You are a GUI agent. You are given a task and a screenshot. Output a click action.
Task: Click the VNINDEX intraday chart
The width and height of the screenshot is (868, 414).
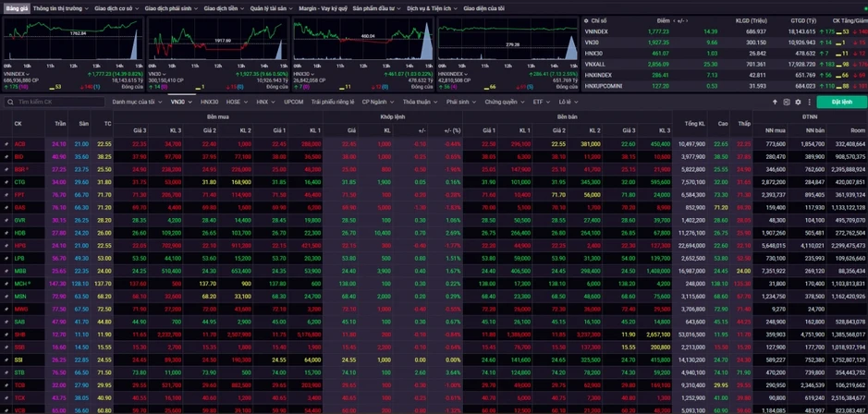72,38
